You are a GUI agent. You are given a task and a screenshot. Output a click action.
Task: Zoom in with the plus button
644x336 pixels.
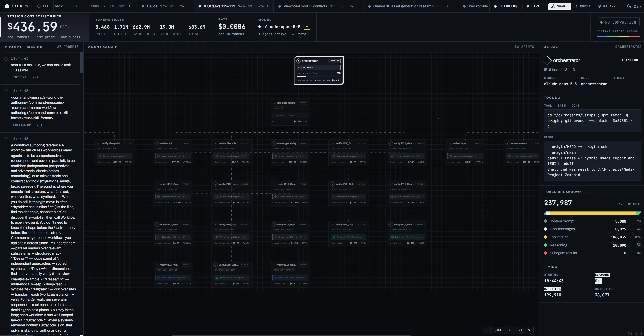tap(509, 330)
